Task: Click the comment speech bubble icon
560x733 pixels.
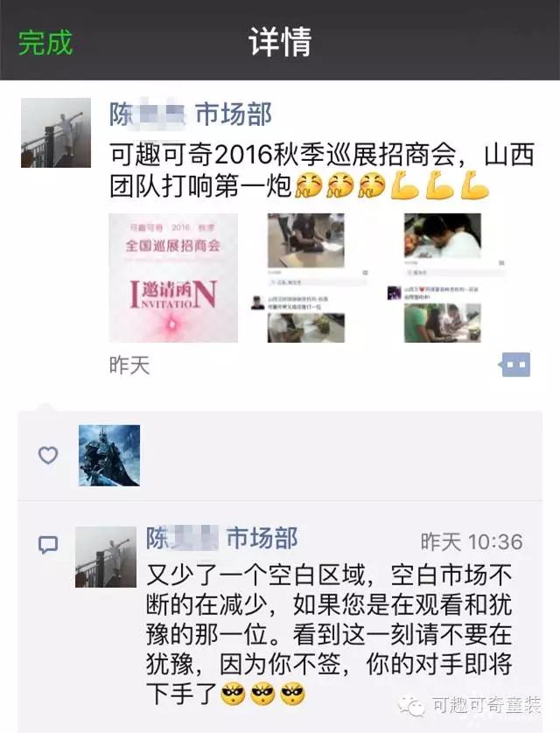Action: coord(47,545)
